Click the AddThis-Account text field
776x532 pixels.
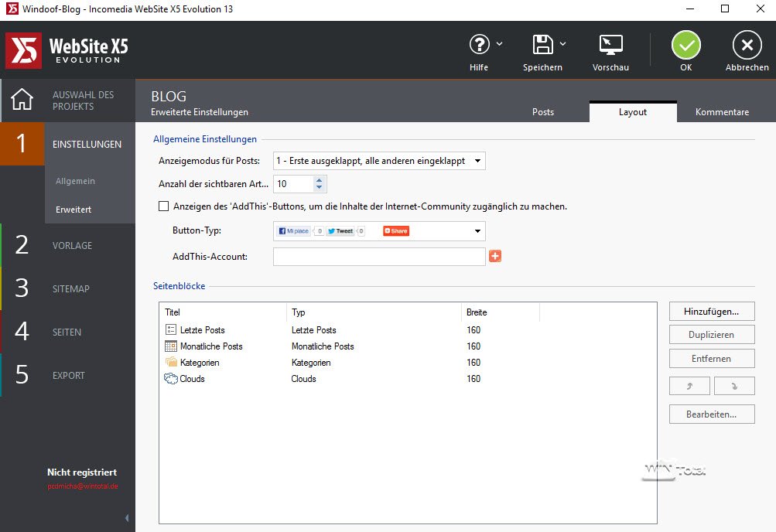click(x=379, y=256)
